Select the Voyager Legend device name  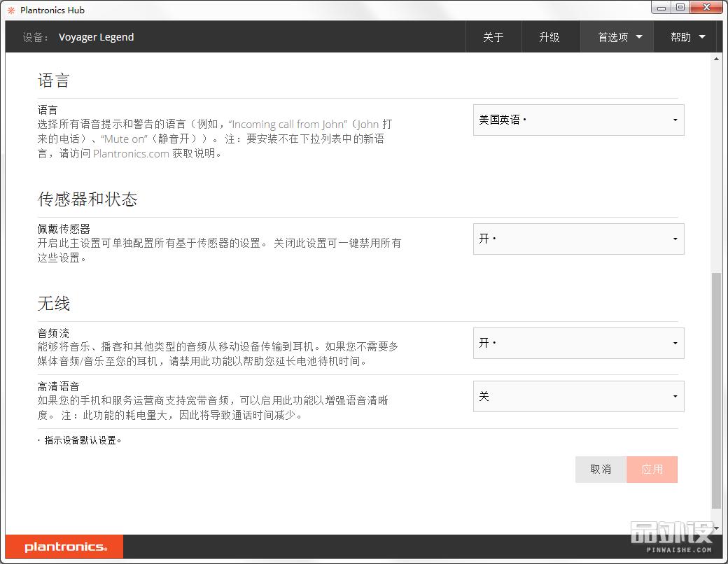coord(96,37)
